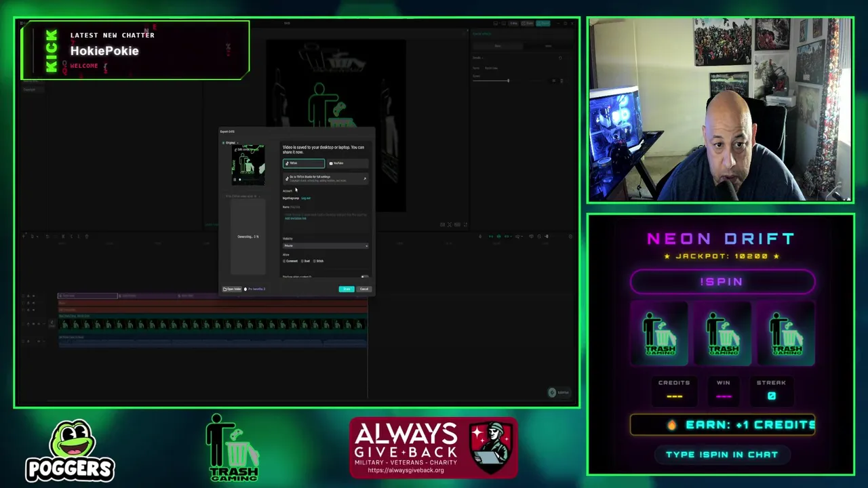Screen dimensions: 868x488
Task: Click the EARN: +1 CREDITS banner
Action: click(x=723, y=425)
